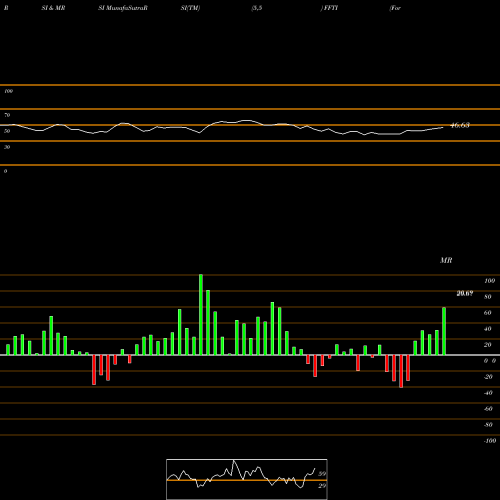Click the MR label above the bar chart
Viewport: 500px width, 500px height.
click(446, 260)
